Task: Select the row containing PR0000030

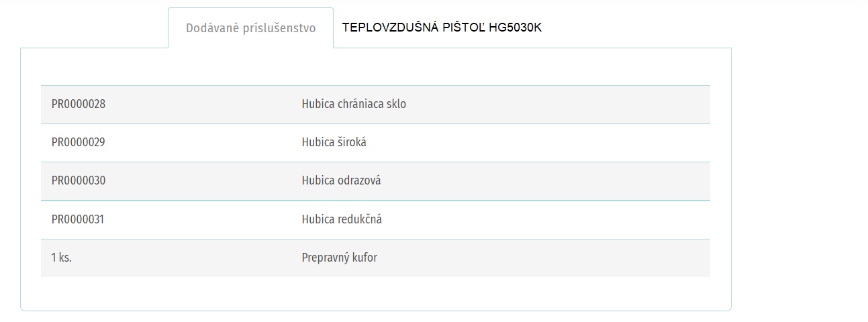Action: click(375, 181)
